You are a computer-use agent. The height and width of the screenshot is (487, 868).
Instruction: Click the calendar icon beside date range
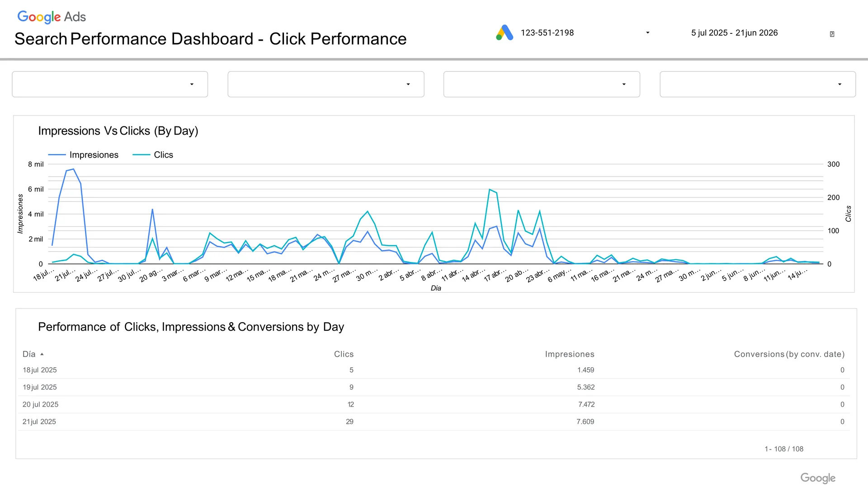click(x=832, y=34)
